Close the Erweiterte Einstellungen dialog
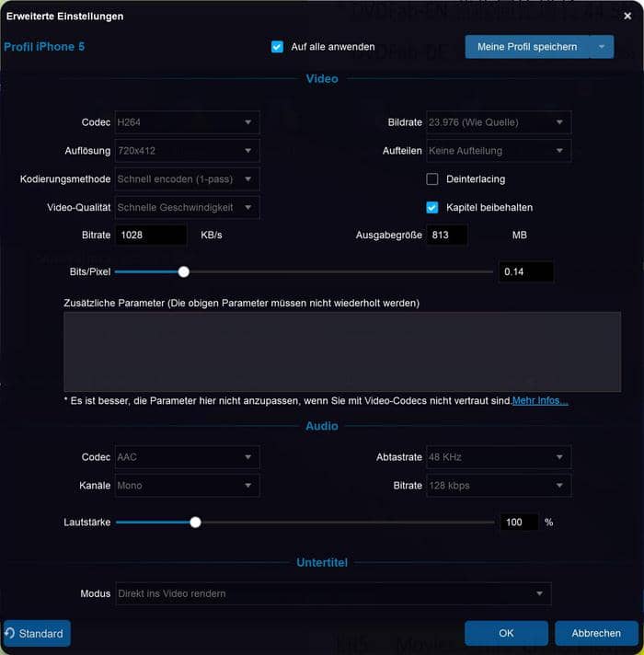The image size is (644, 655). pos(627,16)
